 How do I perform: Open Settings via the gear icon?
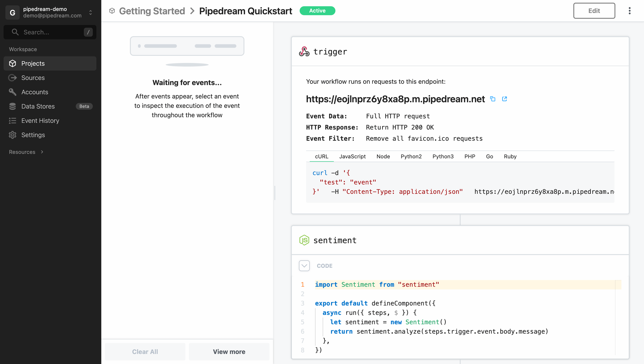[33, 135]
